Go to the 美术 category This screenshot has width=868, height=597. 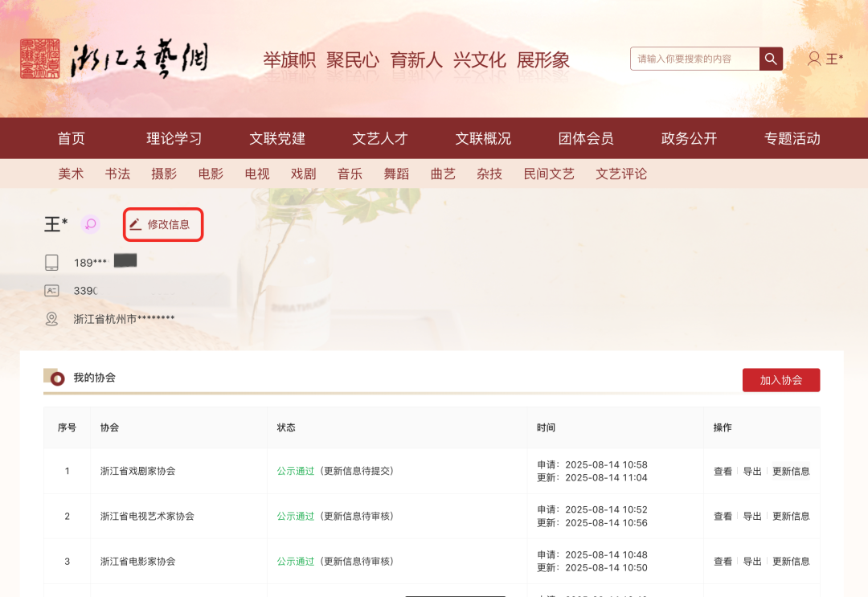click(x=71, y=174)
